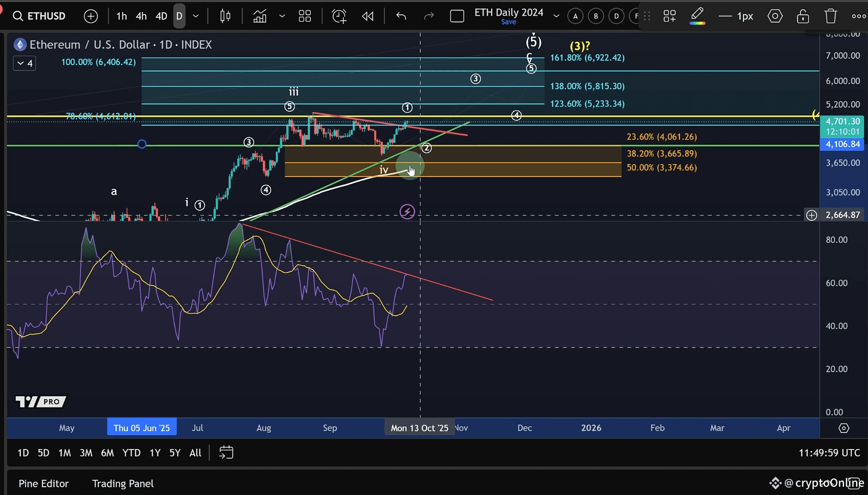The width and height of the screenshot is (868, 495).
Task: Collapse the indicator legend showing 4
Action: [x=24, y=63]
